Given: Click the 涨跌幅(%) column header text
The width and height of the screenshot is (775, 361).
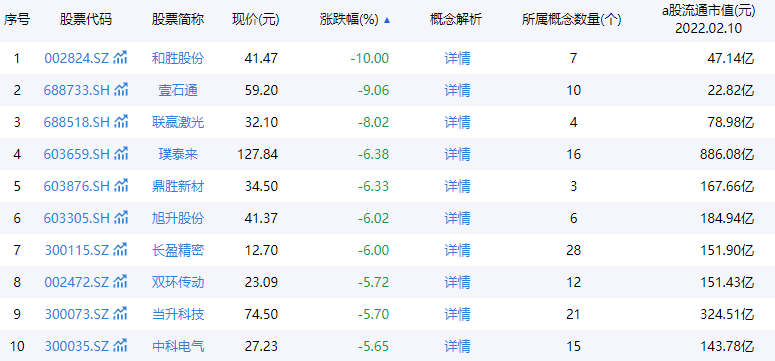Looking at the screenshot, I should [x=349, y=20].
